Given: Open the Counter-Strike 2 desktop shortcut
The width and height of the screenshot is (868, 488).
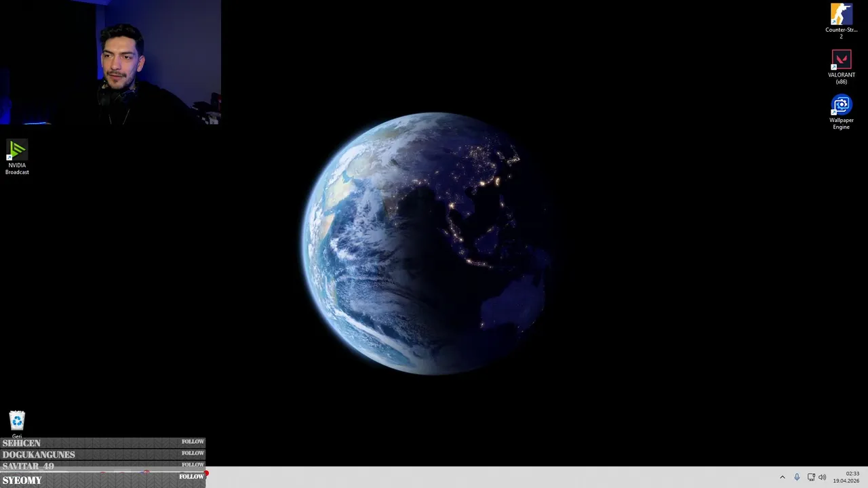Looking at the screenshot, I should click(x=841, y=21).
